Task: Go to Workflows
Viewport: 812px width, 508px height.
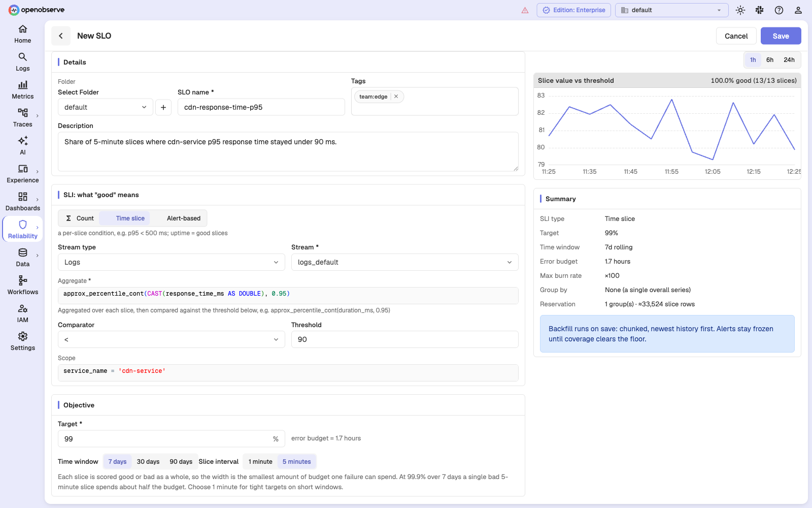Action: pyautogui.click(x=22, y=285)
